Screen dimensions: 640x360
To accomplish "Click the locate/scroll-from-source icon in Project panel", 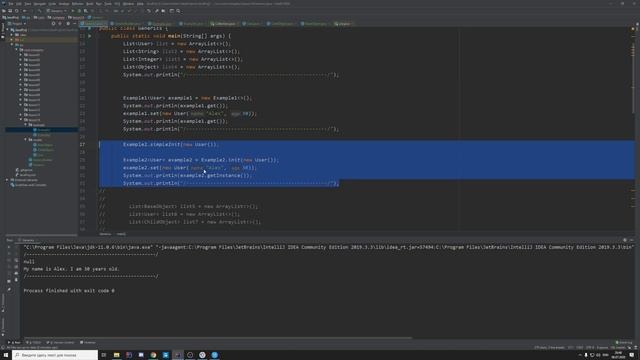I will pyautogui.click(x=53, y=24).
